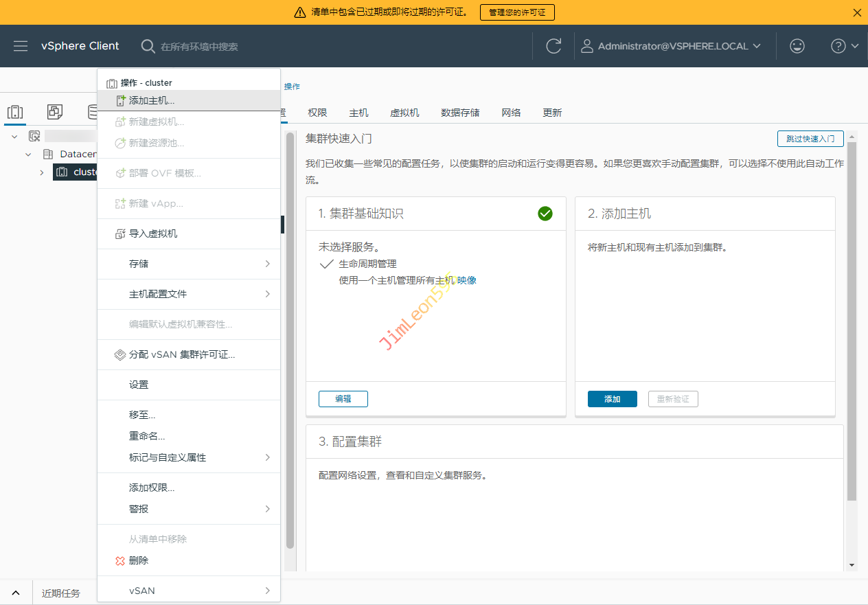Click the Manage your licenses button
The image size is (868, 605).
pyautogui.click(x=517, y=12)
